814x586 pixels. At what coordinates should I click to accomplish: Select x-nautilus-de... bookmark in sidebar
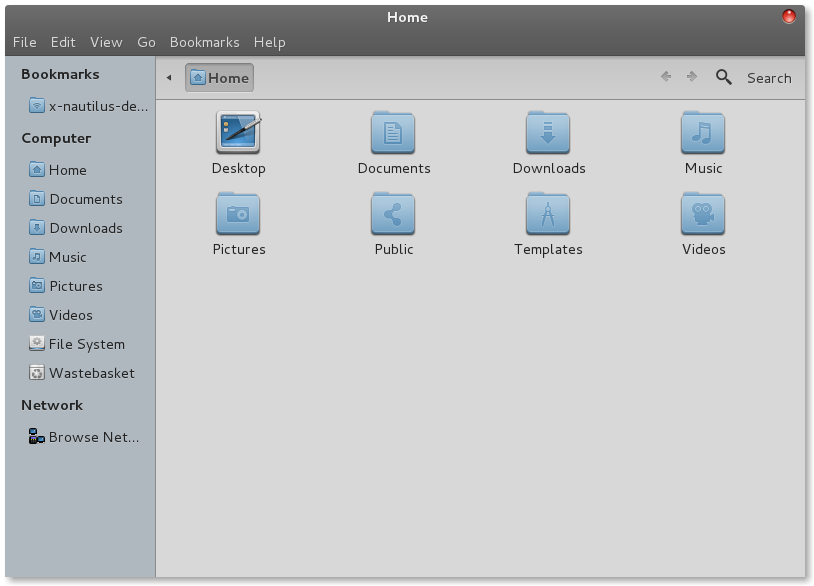point(88,106)
